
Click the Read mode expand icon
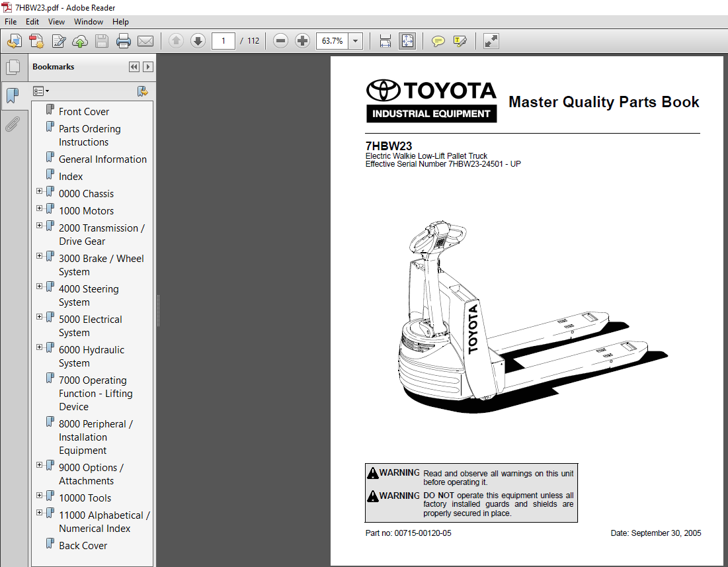pos(491,41)
